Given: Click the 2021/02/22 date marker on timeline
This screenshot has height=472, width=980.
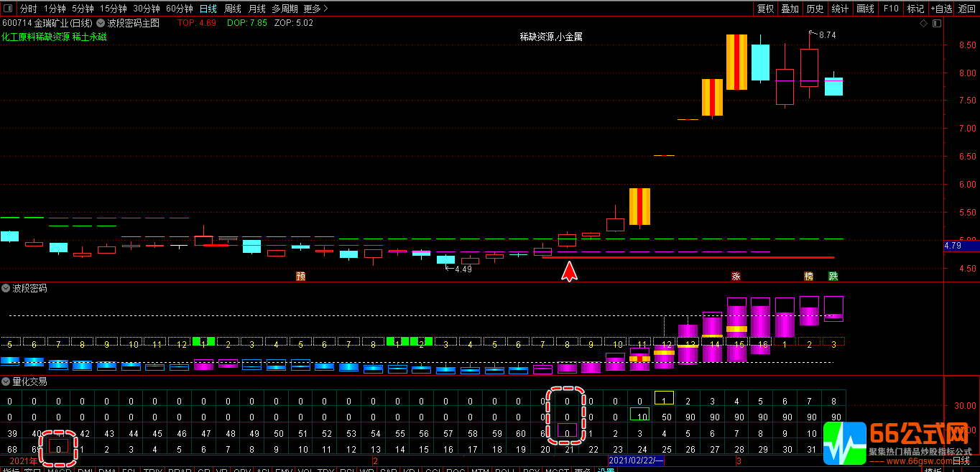Looking at the screenshot, I should pyautogui.click(x=636, y=460).
